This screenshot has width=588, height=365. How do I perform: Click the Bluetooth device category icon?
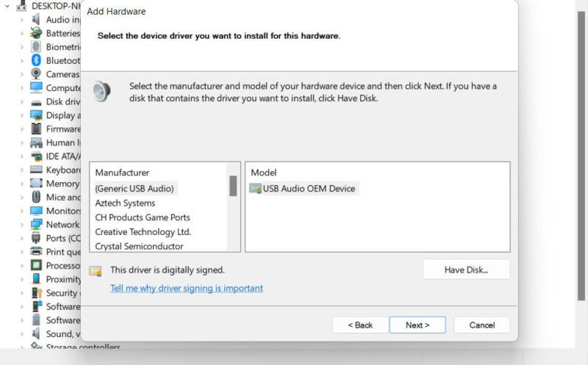coord(36,60)
